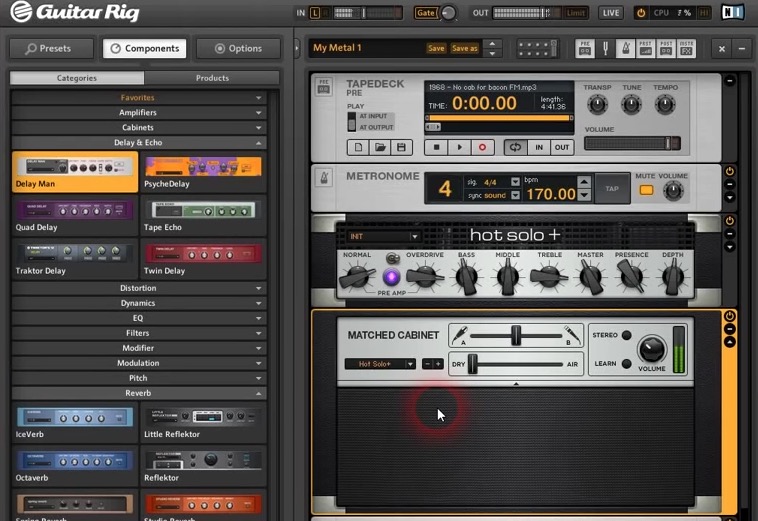The height and width of the screenshot is (521, 758).
Task: Expand the Distortion category
Action: pos(138,288)
